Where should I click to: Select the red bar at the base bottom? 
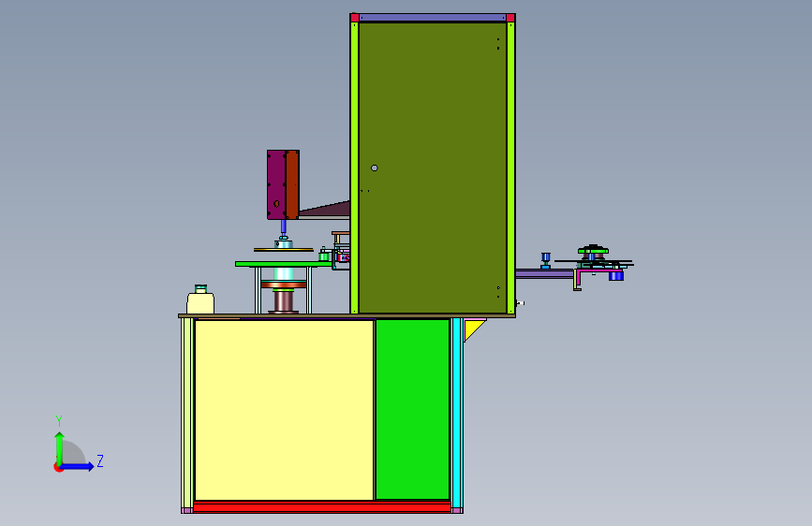point(321,507)
